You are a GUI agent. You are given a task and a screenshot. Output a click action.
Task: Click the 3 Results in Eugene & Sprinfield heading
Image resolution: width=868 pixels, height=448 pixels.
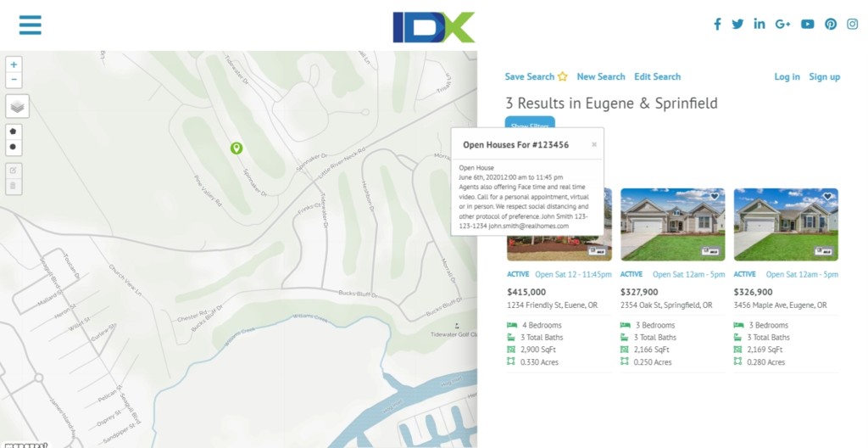tap(612, 104)
